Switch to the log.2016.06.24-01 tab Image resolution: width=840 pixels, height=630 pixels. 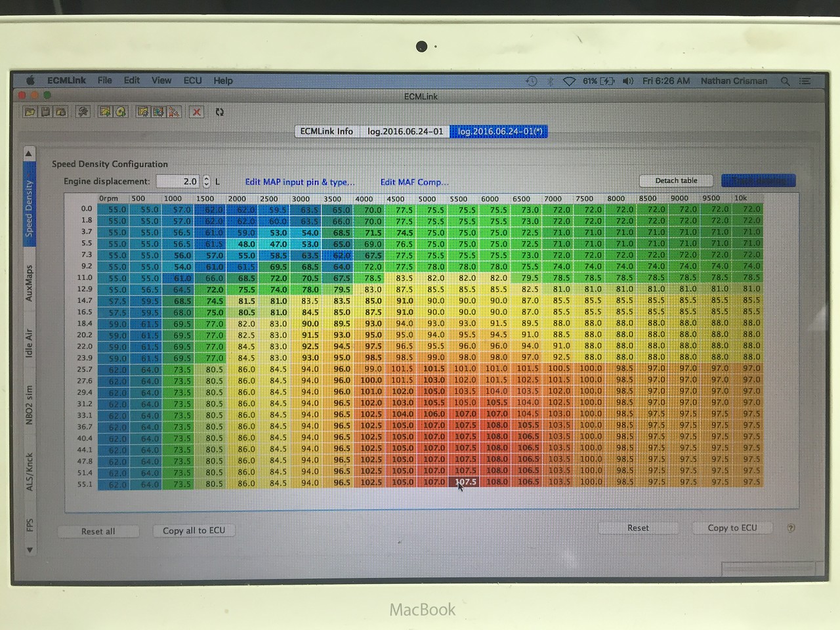[405, 131]
